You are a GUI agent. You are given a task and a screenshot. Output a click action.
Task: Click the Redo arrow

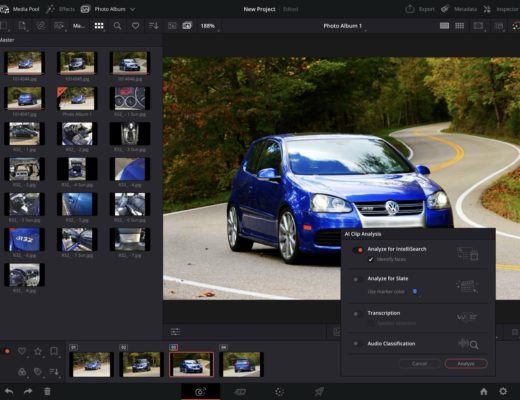[28, 391]
